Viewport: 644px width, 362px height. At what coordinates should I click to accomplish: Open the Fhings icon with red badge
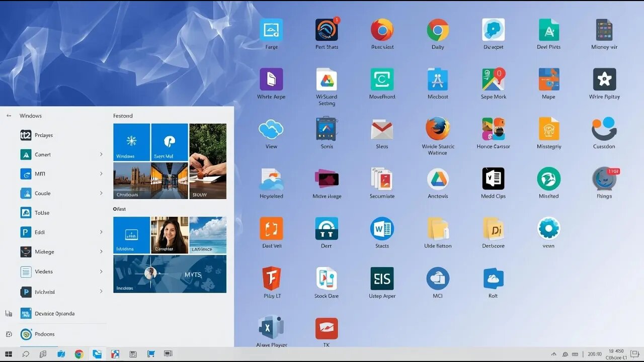click(x=604, y=178)
